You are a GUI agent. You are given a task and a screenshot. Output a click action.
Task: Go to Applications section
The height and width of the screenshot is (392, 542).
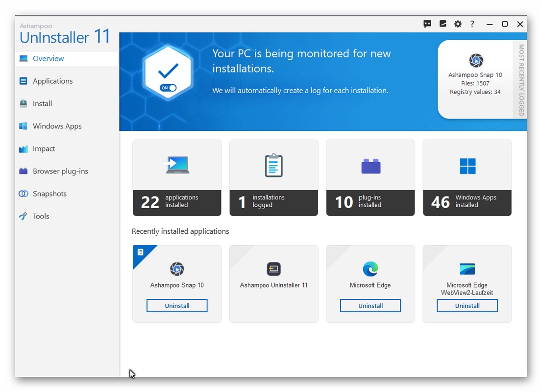pos(67,81)
